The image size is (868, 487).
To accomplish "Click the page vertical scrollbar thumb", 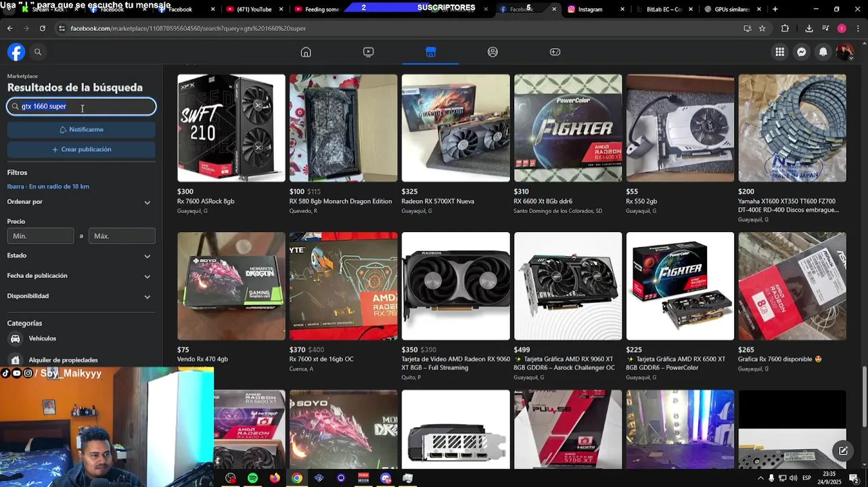I will pos(864,396).
